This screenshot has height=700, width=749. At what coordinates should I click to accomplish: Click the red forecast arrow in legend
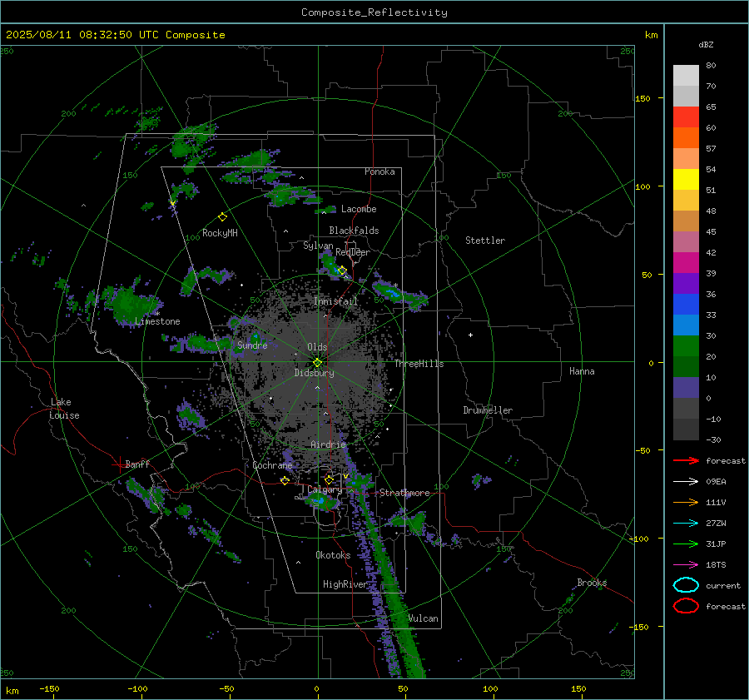click(686, 460)
